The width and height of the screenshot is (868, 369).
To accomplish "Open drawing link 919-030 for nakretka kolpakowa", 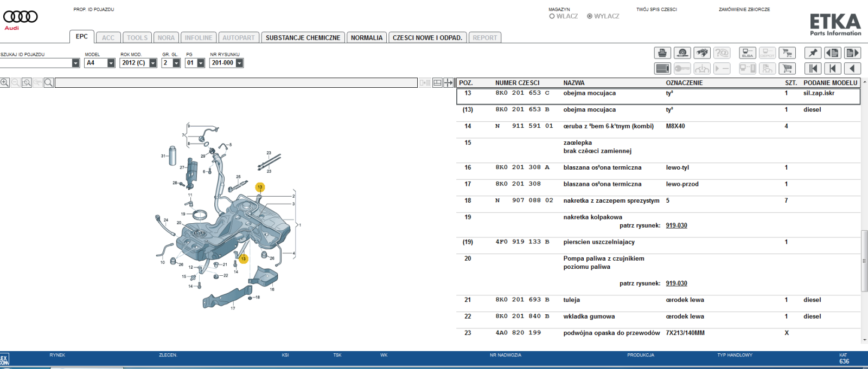I will [x=676, y=225].
